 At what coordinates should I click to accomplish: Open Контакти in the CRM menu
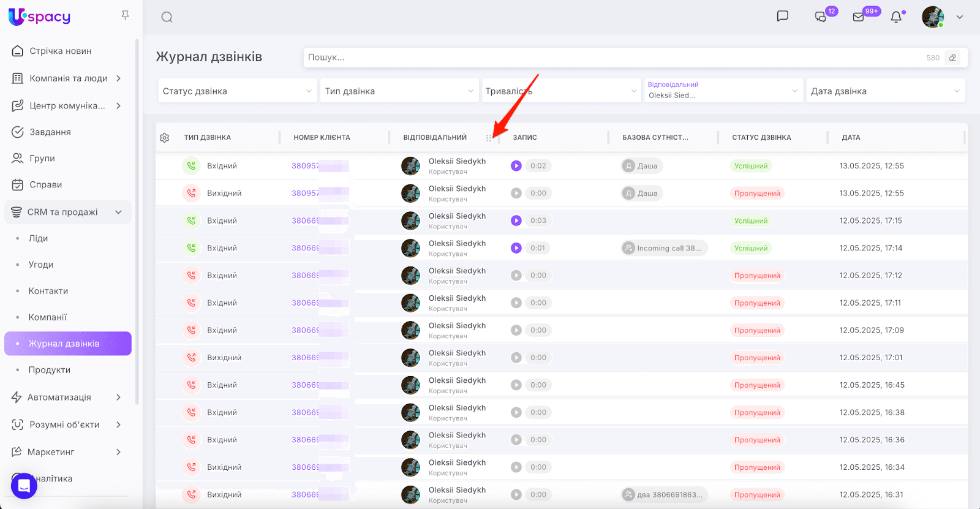(48, 291)
